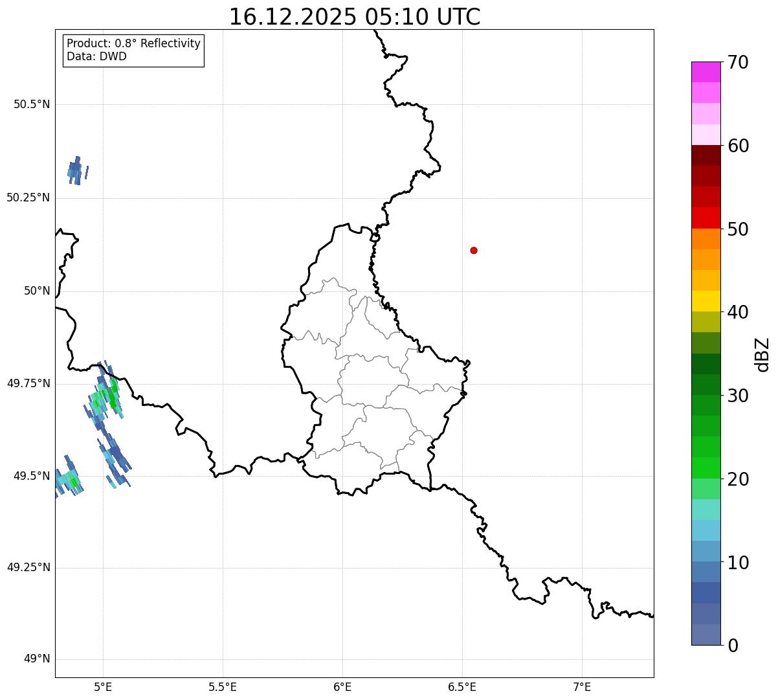The image size is (778, 700).
Task: Click the magenta top colorbar segment
Action: [706, 72]
